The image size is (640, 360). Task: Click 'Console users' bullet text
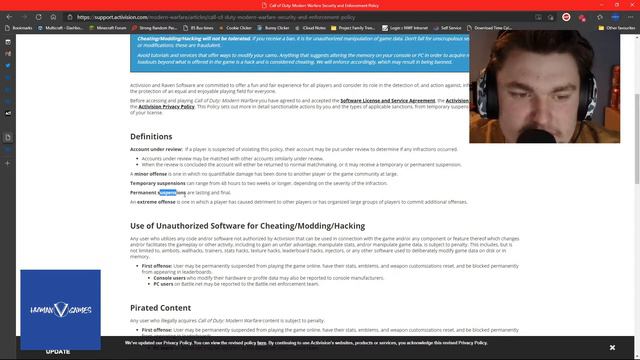[x=169, y=278]
